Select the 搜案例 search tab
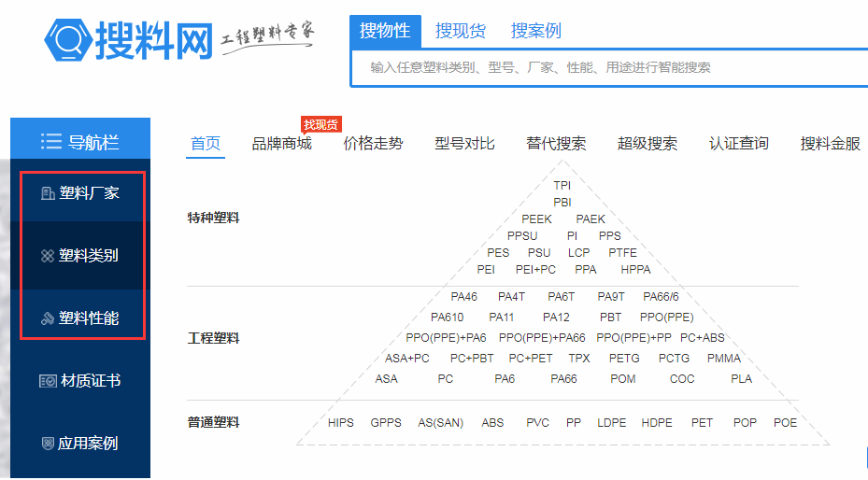The height and width of the screenshot is (480, 868). click(535, 31)
